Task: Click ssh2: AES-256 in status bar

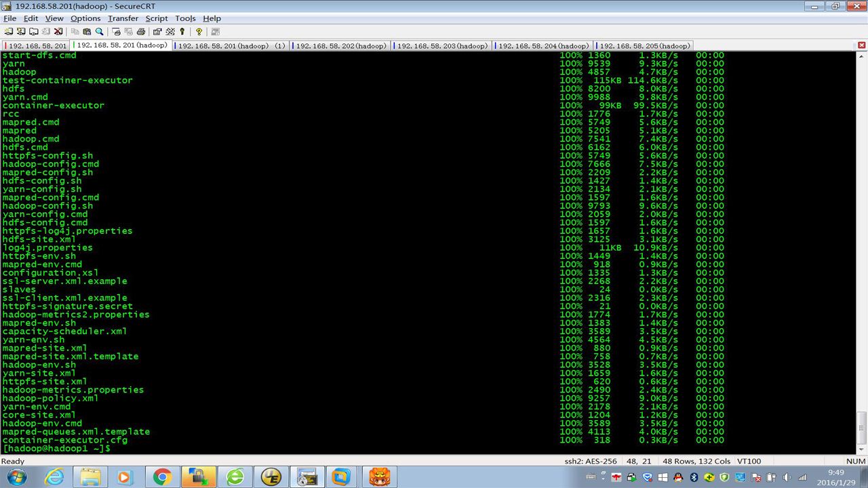Action: click(591, 461)
